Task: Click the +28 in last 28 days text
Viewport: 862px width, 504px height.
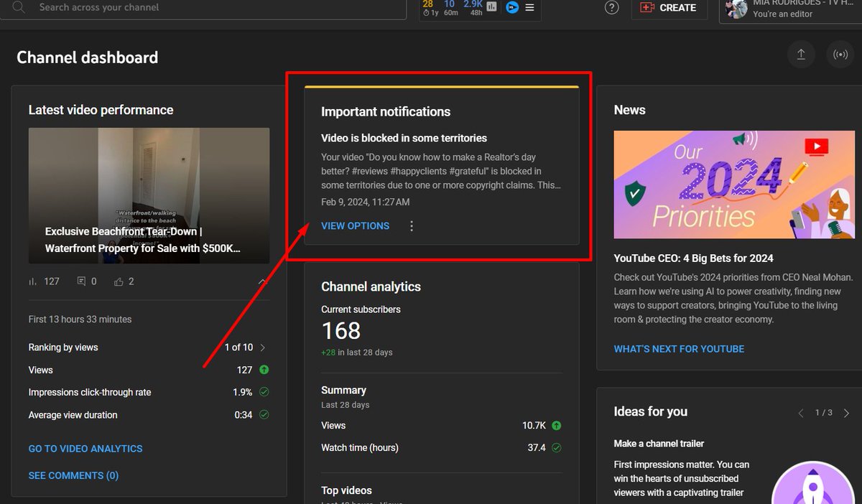Action: tap(357, 353)
